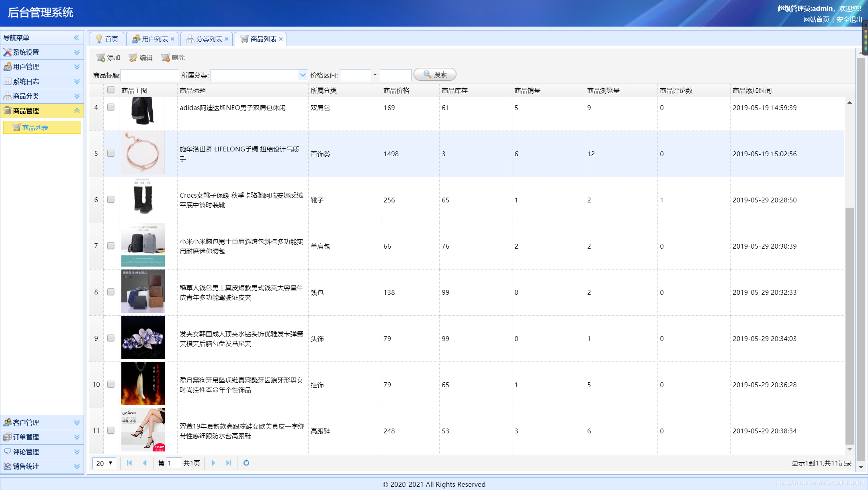The image size is (868, 490).
Task: Click the 客户管理 customers icon
Action: click(x=7, y=422)
